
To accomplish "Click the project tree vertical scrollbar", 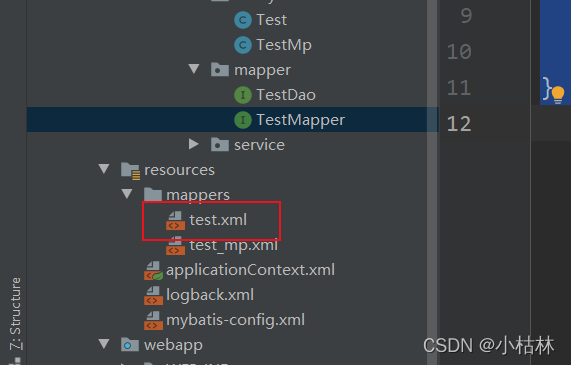I will pos(432,182).
